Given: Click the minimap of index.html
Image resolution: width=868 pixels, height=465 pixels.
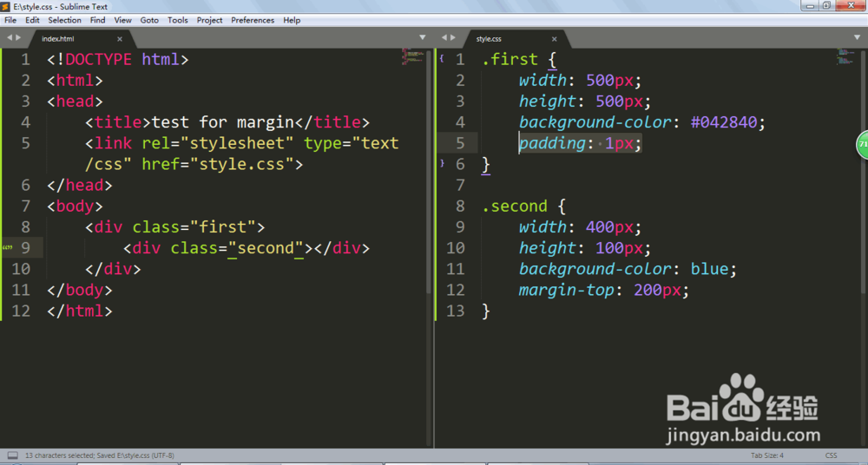Looking at the screenshot, I should pyautogui.click(x=412, y=56).
